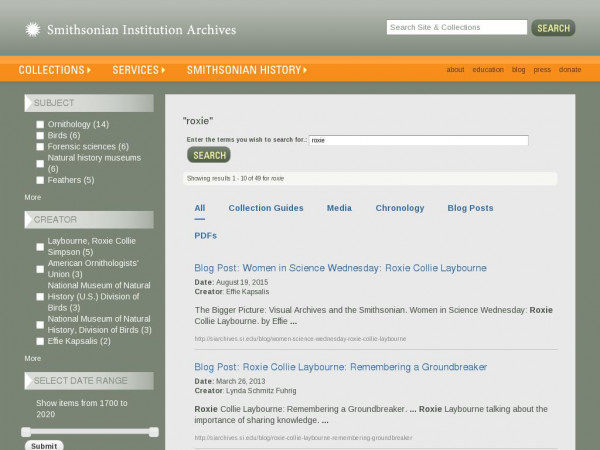Show More creators under CREATOR
The image size is (600, 450).
point(33,358)
